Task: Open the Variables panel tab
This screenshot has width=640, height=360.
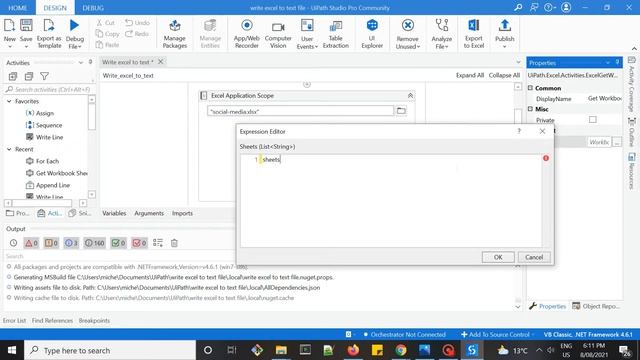Action: pos(114,213)
